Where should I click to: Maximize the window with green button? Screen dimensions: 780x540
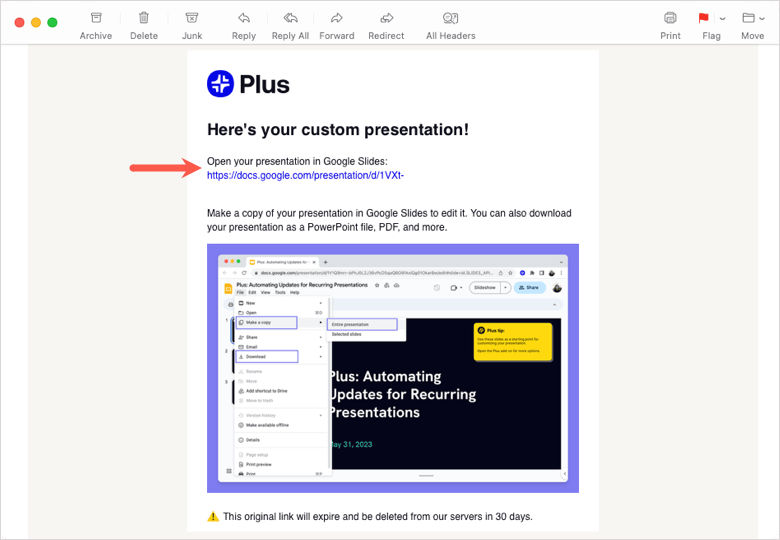pos(52,22)
